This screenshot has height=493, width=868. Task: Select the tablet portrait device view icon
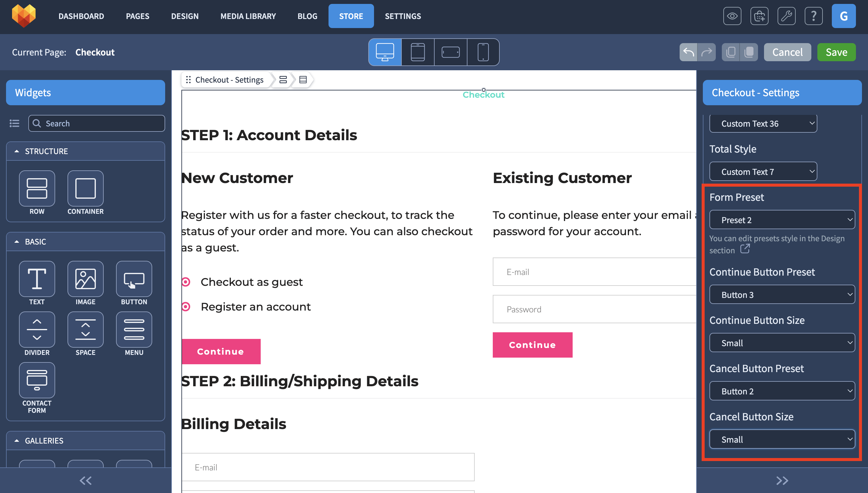coord(418,52)
